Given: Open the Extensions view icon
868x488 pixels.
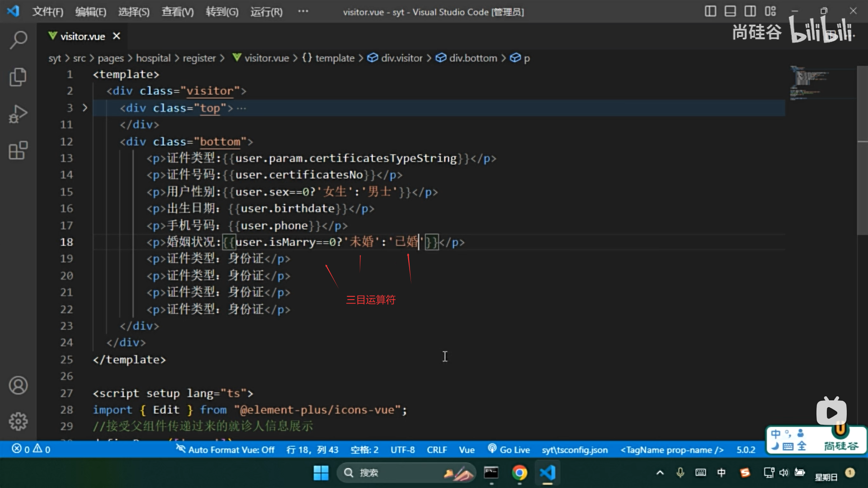Looking at the screenshot, I should (18, 150).
